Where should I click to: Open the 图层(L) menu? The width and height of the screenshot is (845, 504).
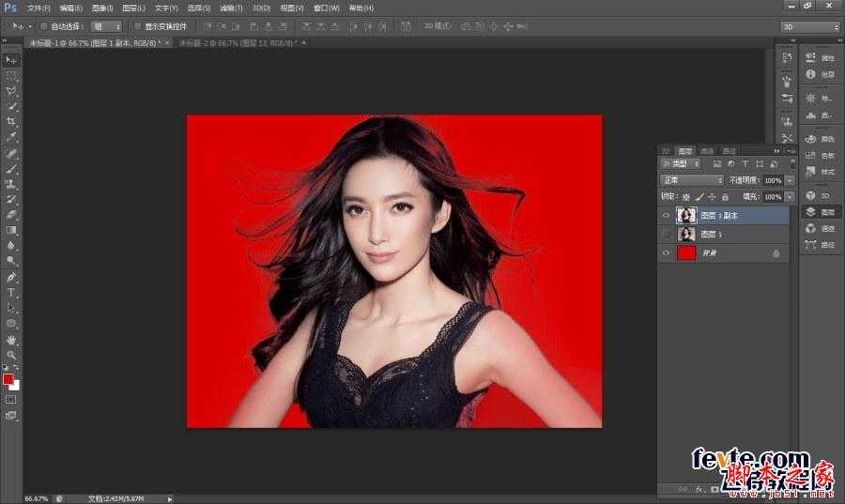(x=133, y=8)
